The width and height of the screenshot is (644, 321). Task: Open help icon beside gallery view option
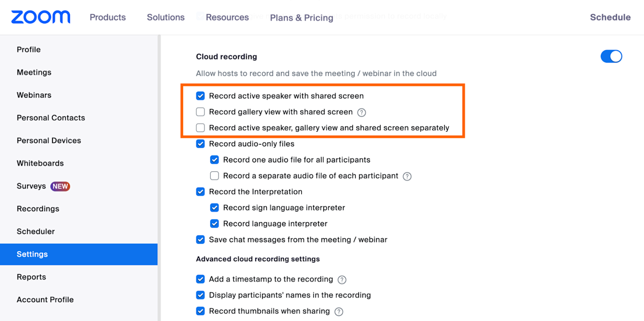click(362, 112)
